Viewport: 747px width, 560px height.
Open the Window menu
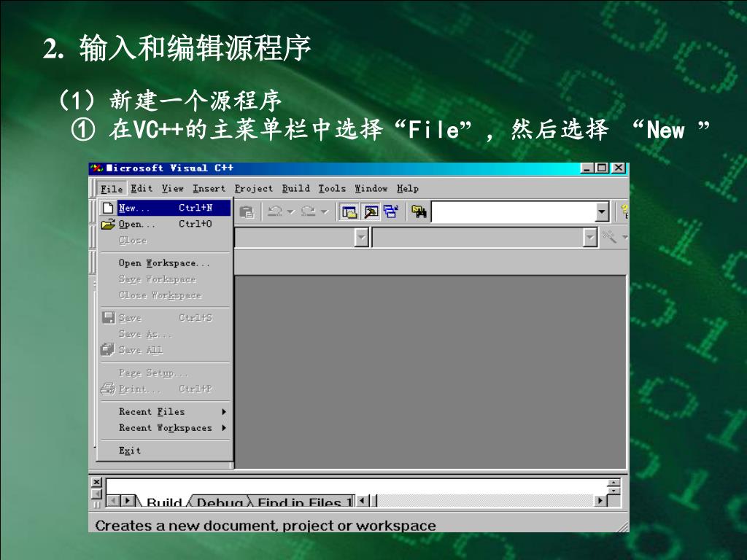tap(371, 189)
